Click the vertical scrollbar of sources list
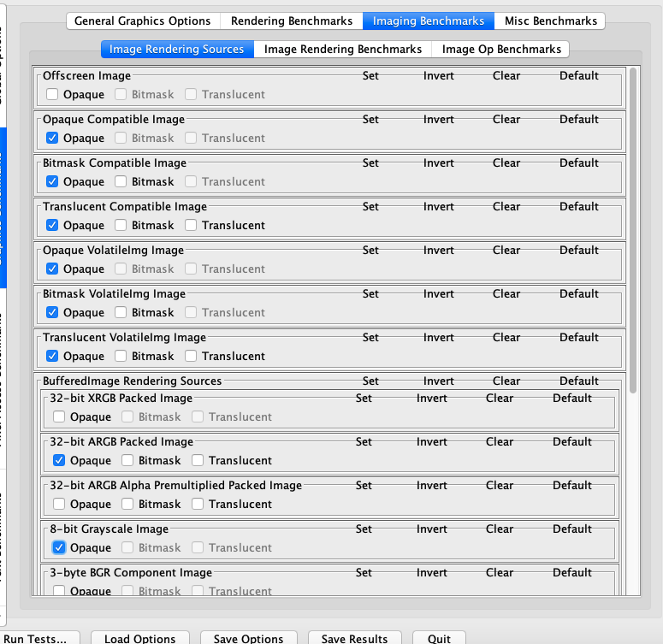663x644 pixels. tap(633, 231)
